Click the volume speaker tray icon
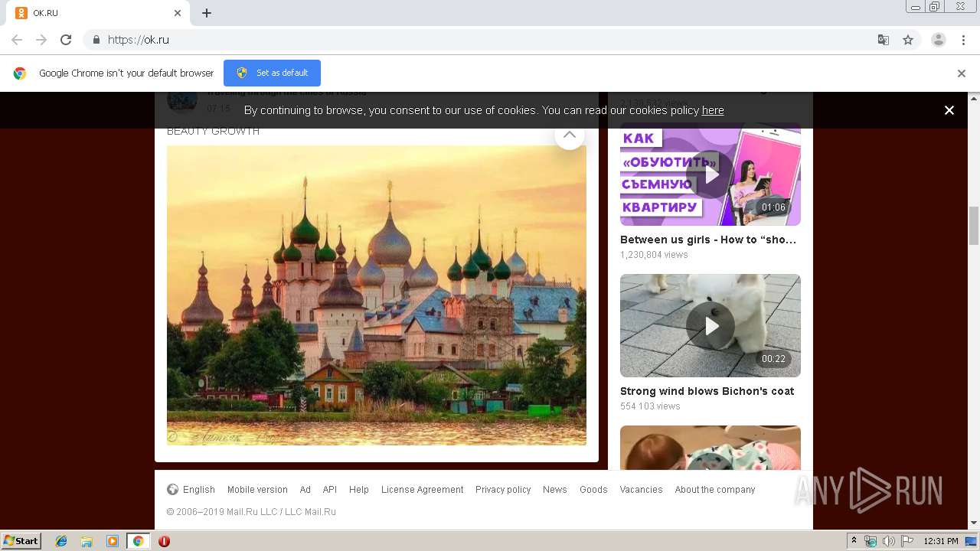Viewport: 980px width, 551px height. (x=889, y=541)
